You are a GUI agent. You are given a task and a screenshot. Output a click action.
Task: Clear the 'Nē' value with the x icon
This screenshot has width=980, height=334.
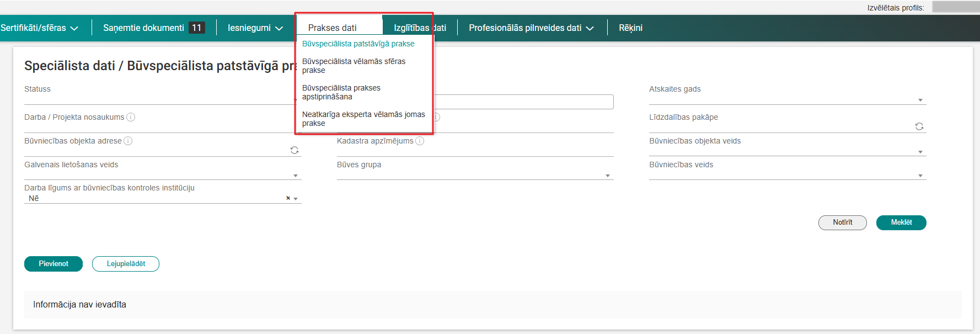pos(288,198)
